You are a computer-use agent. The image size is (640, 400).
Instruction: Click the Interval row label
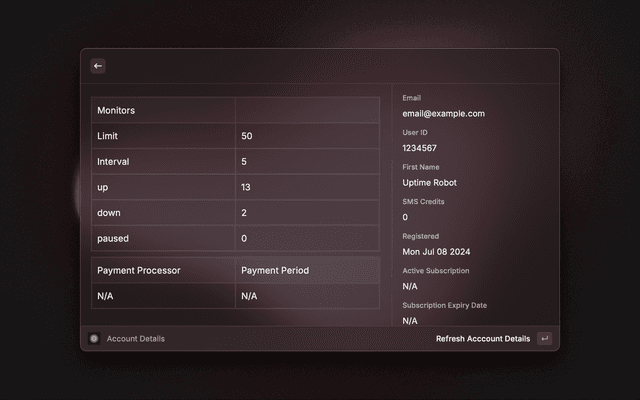(113, 161)
